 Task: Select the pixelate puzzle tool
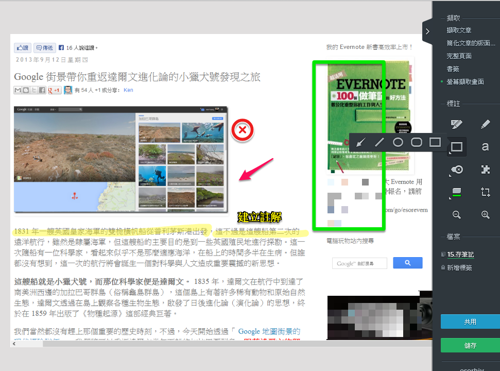coord(485,169)
